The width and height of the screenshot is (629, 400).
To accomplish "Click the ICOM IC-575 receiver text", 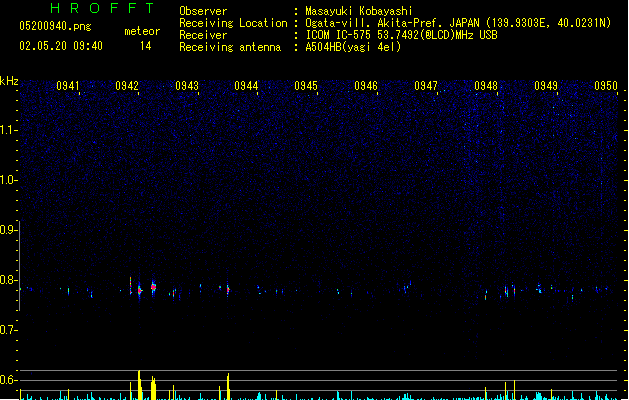I will click(401, 35).
